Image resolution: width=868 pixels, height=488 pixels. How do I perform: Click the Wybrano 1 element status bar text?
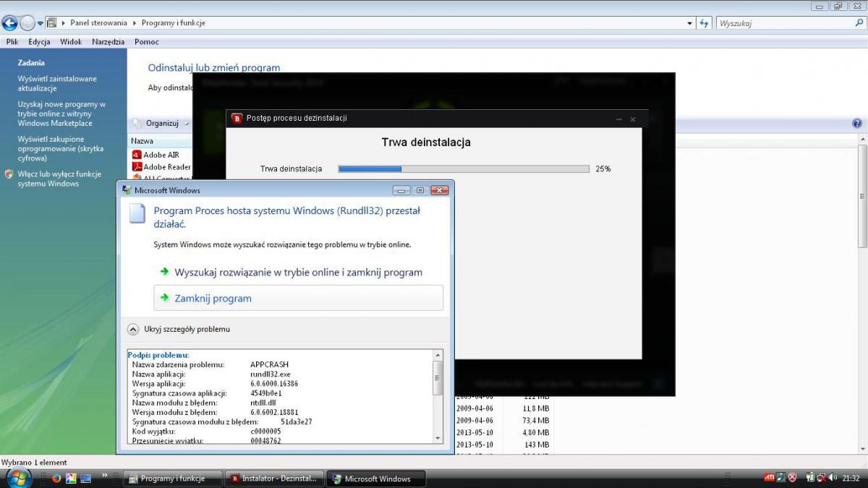coord(35,463)
